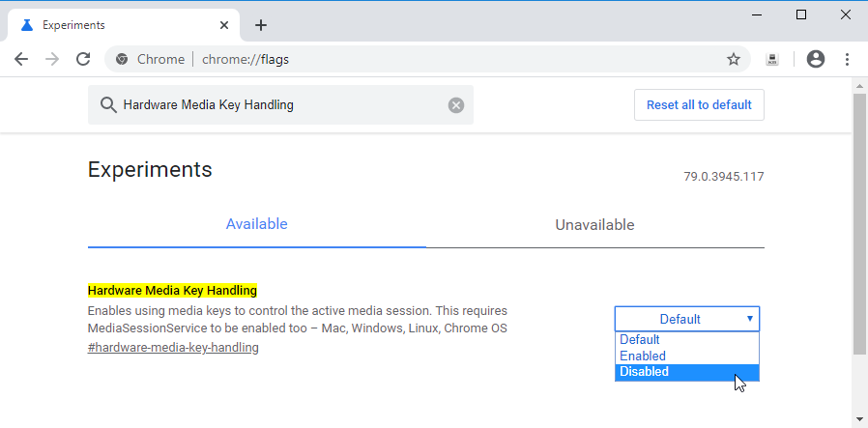Image resolution: width=868 pixels, height=428 pixels.
Task: Click the back navigation arrow
Action: tap(21, 59)
